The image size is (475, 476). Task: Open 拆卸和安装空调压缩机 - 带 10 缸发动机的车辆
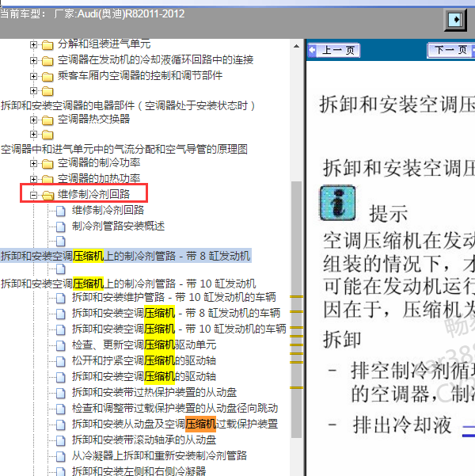pos(179,329)
